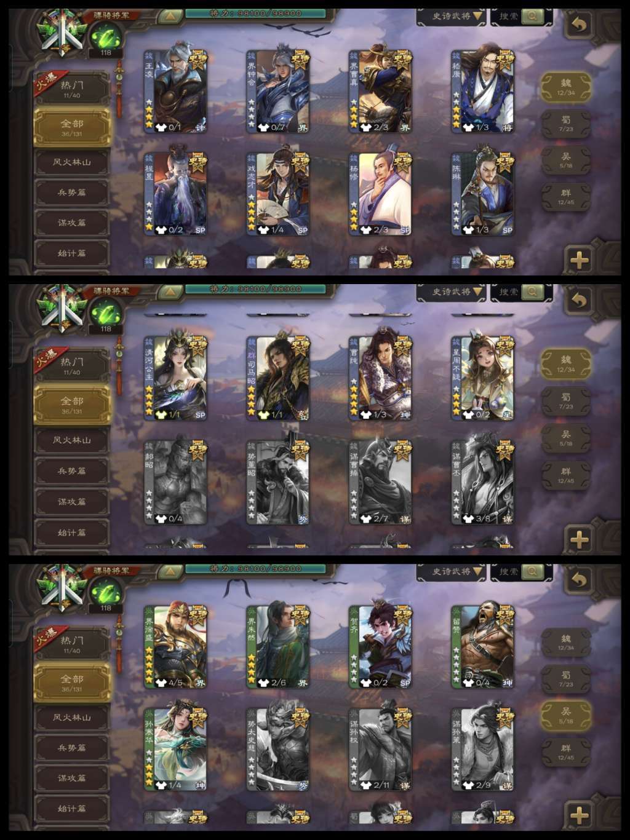Select the 孙寒华 hero card
Viewport: 630px width, 840px height.
click(175, 749)
